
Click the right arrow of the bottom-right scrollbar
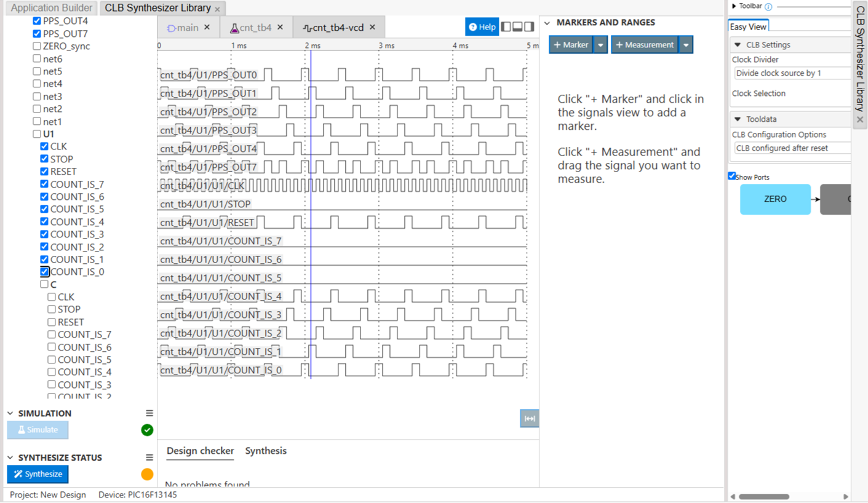[846, 497]
